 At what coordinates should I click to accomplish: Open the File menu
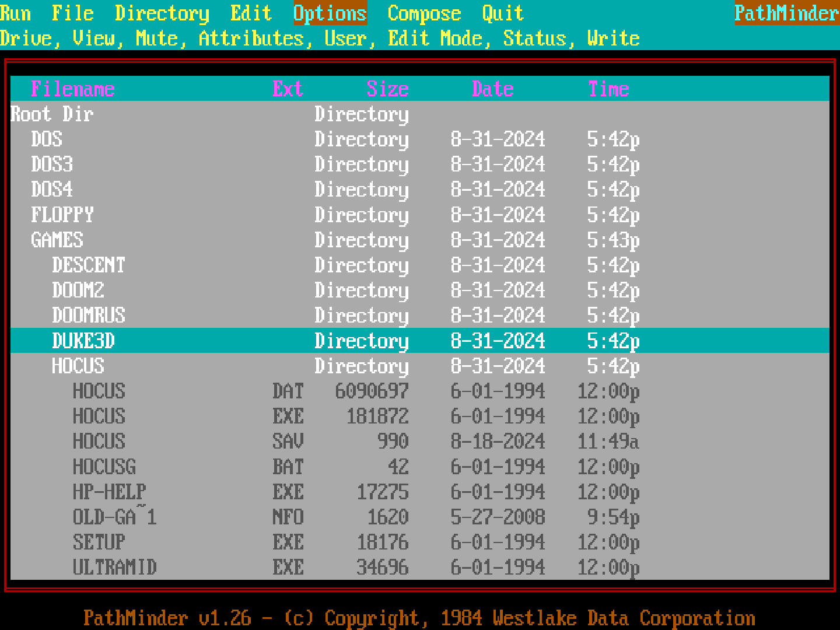[x=73, y=13]
